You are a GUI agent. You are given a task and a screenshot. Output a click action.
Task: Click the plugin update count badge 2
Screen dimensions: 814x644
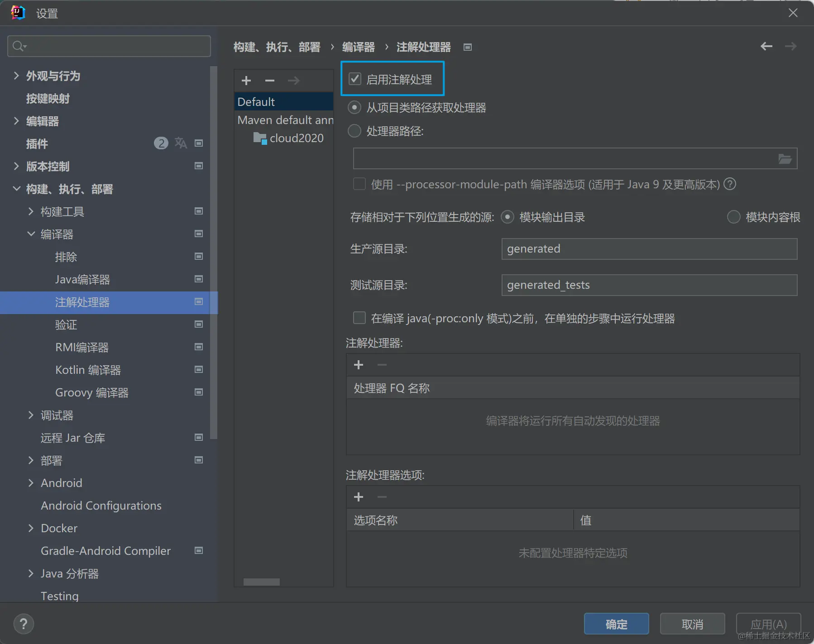[x=161, y=143]
